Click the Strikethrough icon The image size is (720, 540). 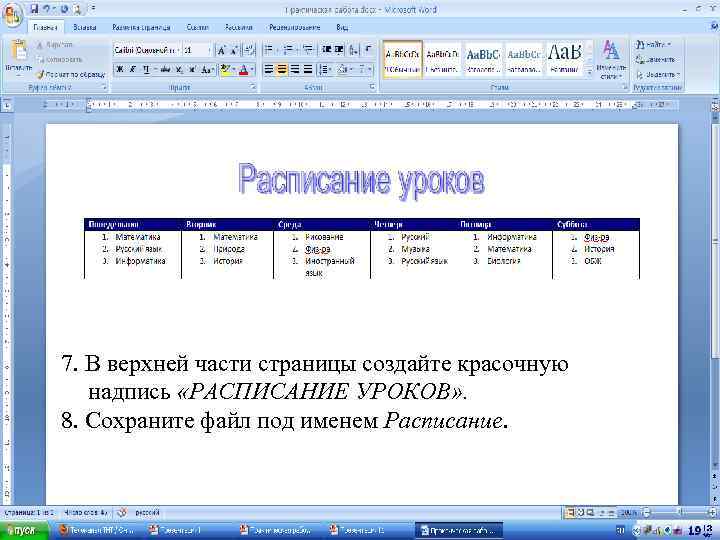(166, 70)
